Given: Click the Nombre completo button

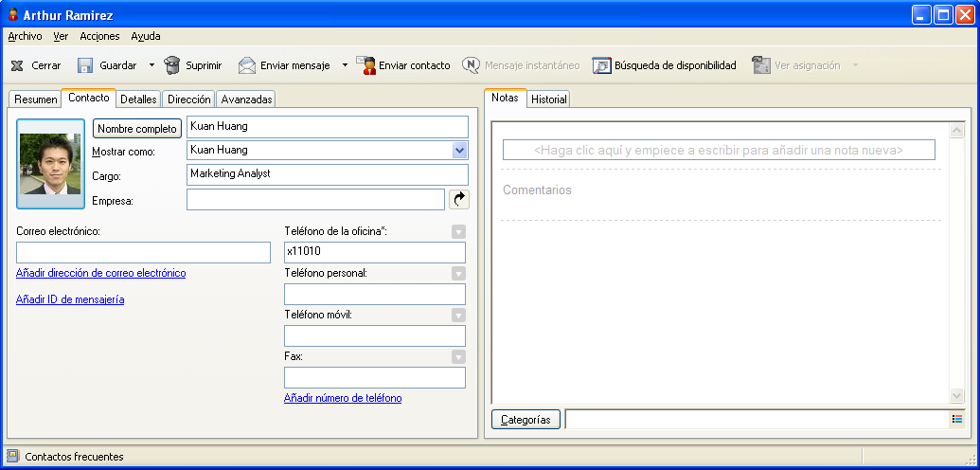Looking at the screenshot, I should pyautogui.click(x=137, y=128).
